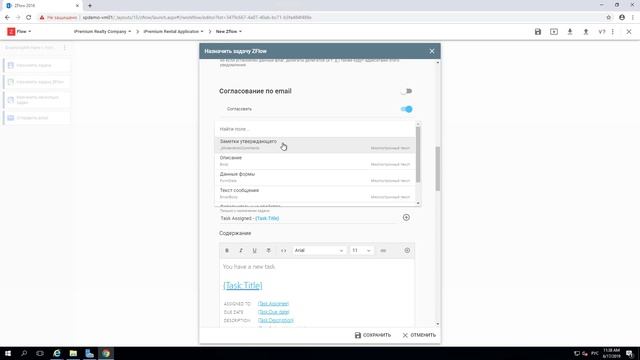Toggle the Согласовать switch off
640x360 pixels.
(406, 109)
